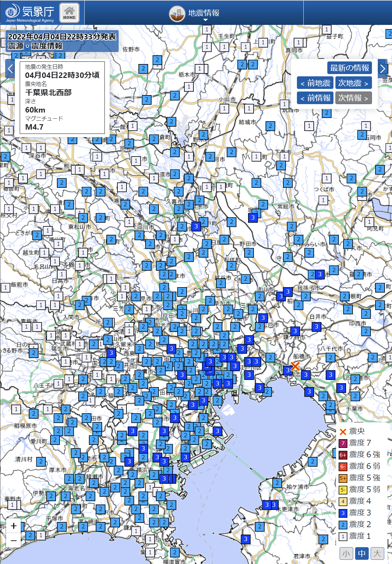Click the 震源・震度情報 title banner

tap(35, 46)
